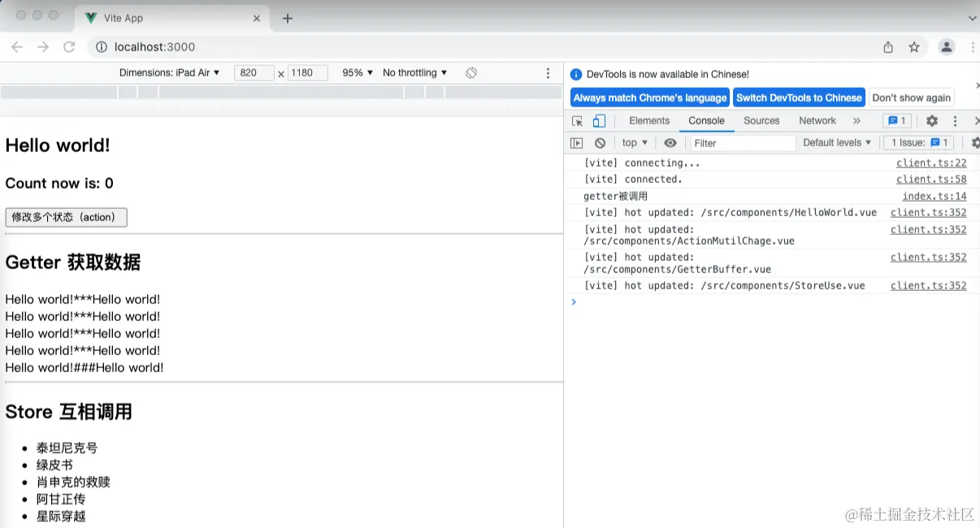
Task: Select the inspect element tool
Action: (x=577, y=121)
